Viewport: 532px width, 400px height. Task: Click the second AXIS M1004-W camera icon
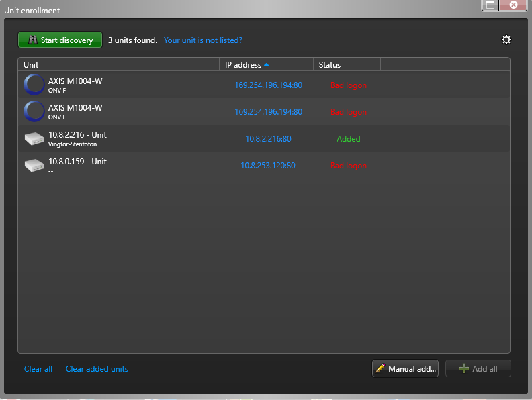(34, 111)
